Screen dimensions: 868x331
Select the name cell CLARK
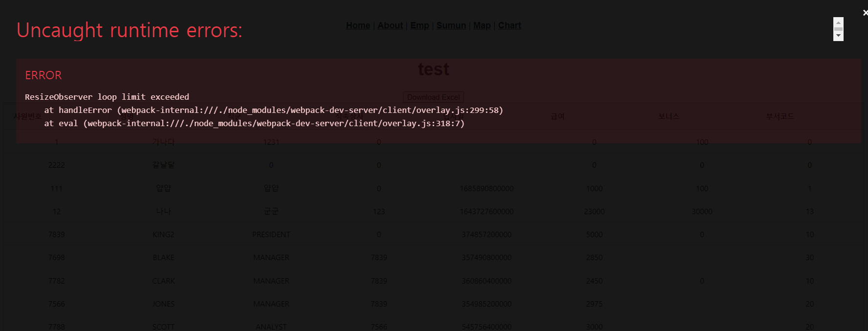164,281
